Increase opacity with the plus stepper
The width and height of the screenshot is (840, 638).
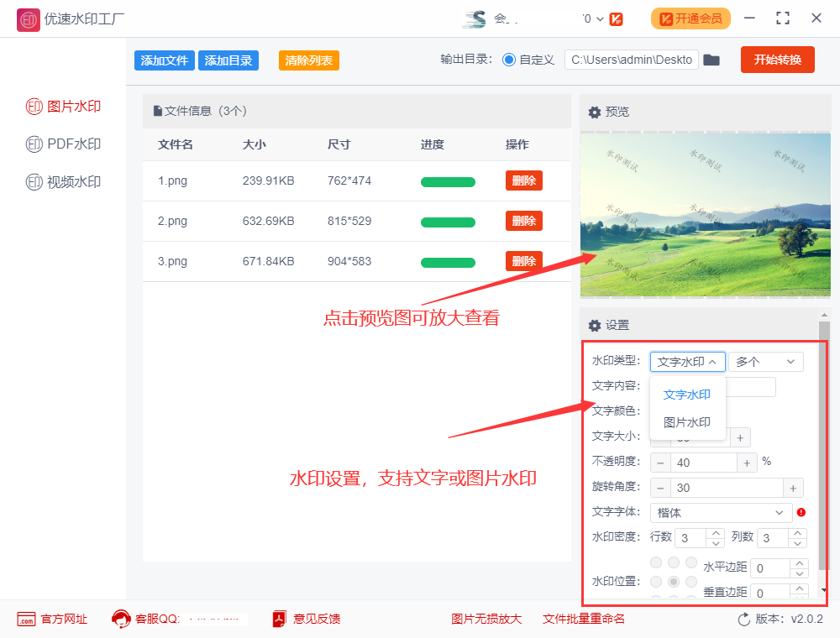click(747, 462)
